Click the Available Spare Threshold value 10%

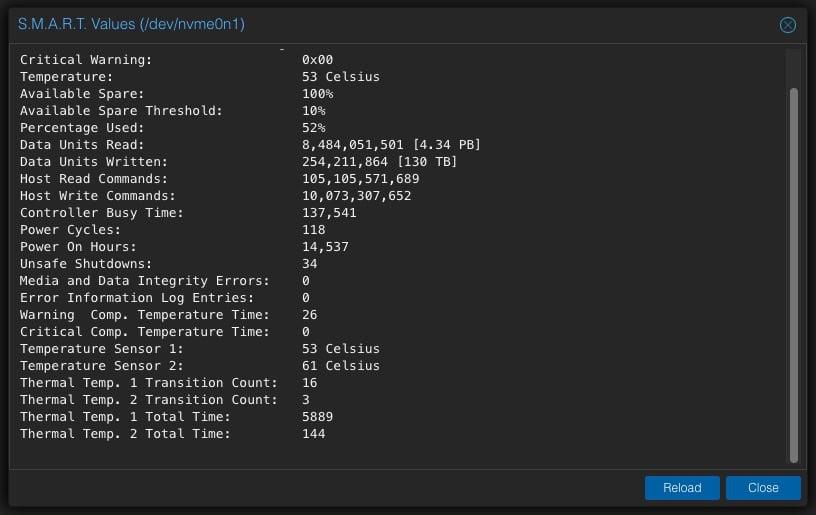point(314,111)
